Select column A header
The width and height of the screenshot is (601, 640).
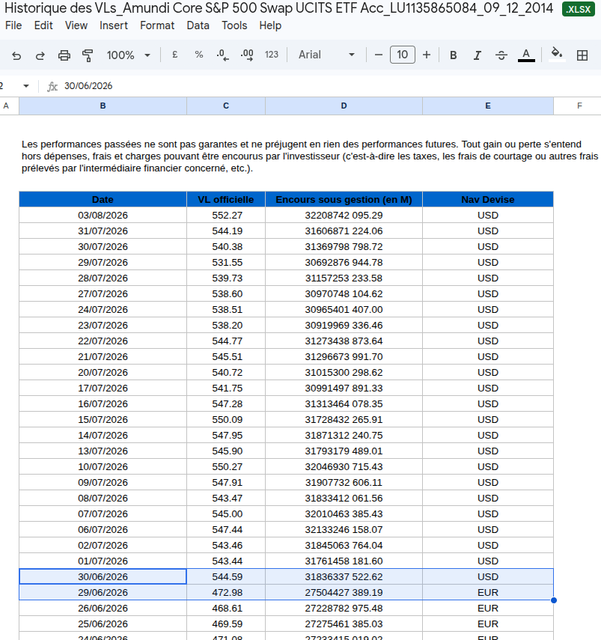(x=6, y=106)
